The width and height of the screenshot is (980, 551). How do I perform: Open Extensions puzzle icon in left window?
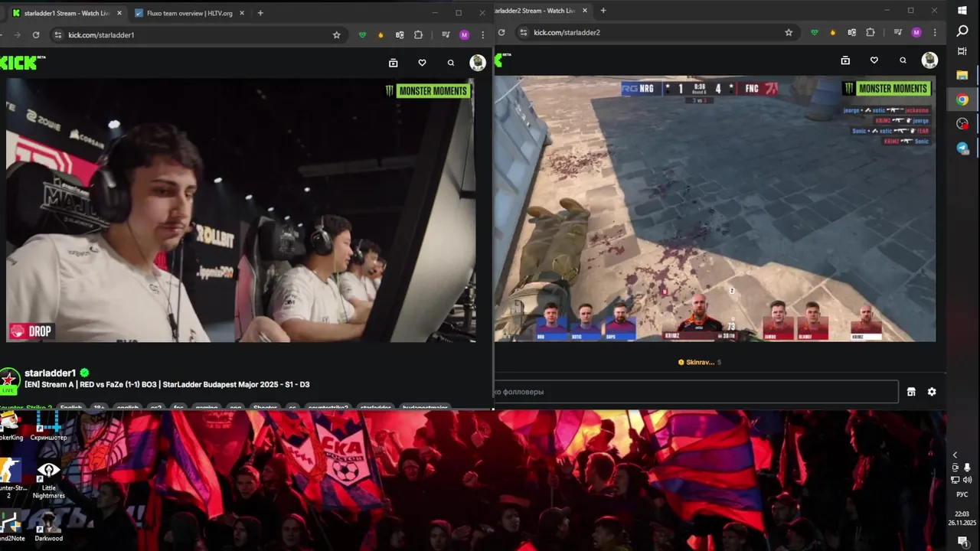click(418, 34)
